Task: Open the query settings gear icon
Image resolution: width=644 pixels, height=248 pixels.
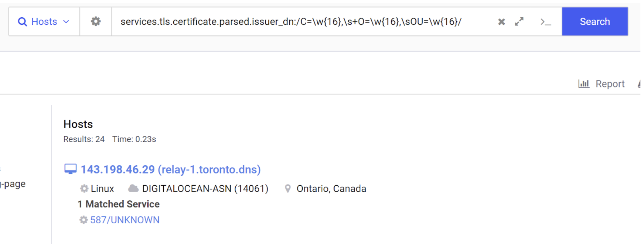Action: tap(95, 22)
